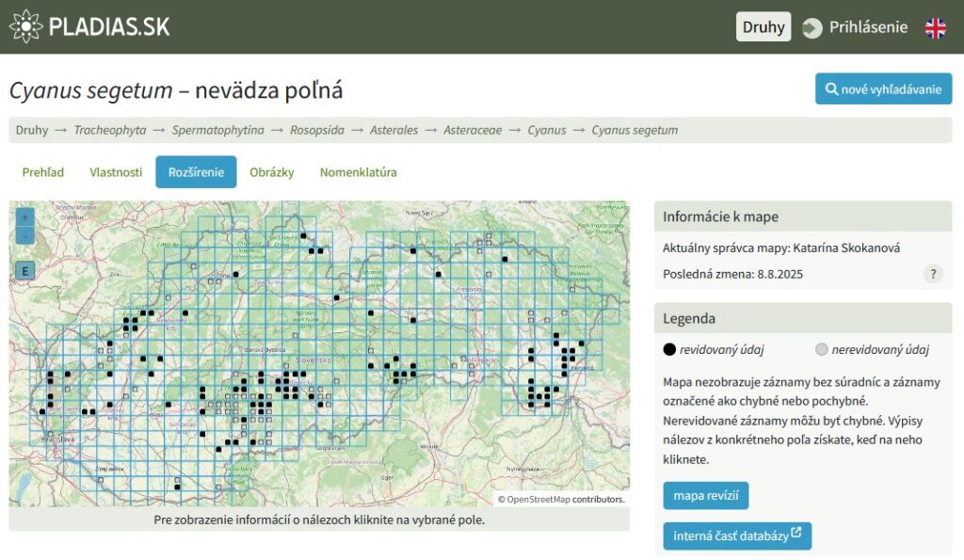Switch to the Vlastnosti tab
The height and width of the screenshot is (560, 964).
click(116, 172)
